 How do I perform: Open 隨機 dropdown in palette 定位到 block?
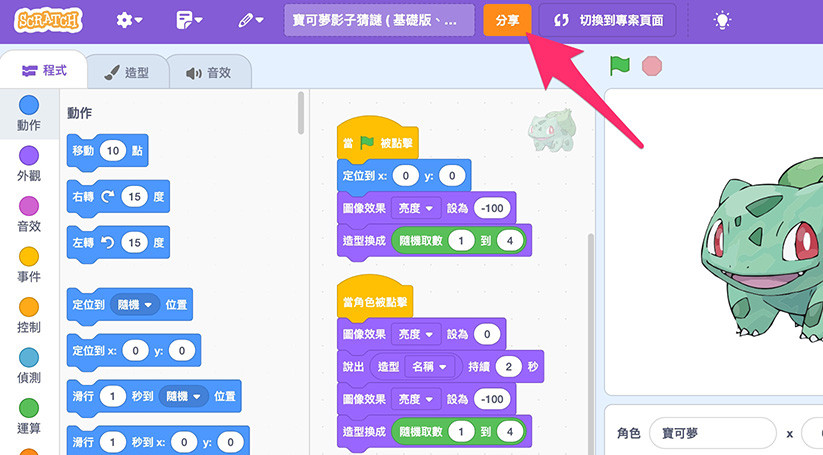(135, 305)
